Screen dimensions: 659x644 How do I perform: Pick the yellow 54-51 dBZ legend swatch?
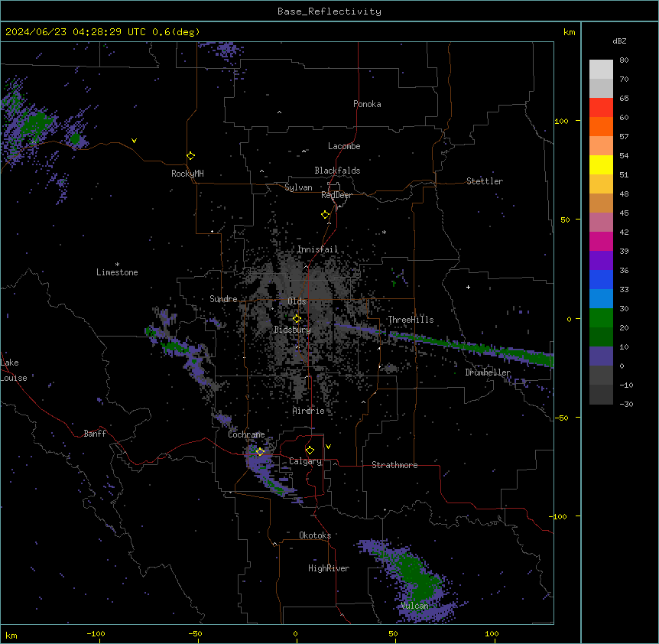tap(601, 164)
